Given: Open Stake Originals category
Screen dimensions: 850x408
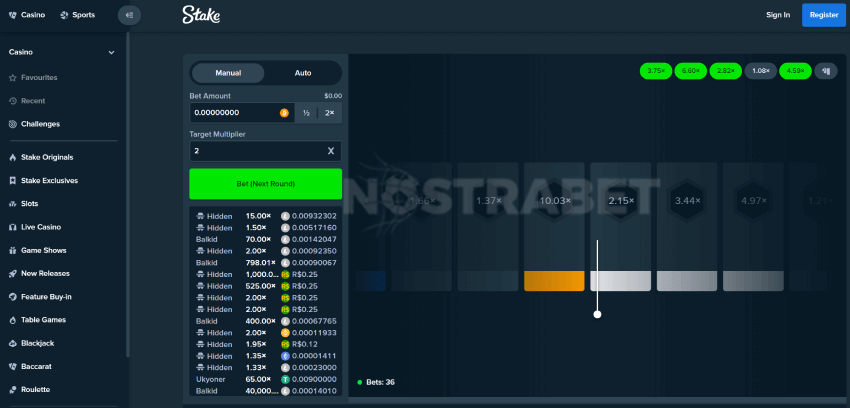Looking at the screenshot, I should (x=41, y=157).
